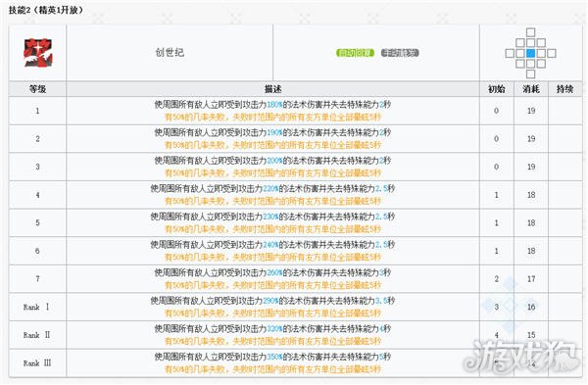Click the 消耗 column header
Screen dimensions: 588x385
pos(530,89)
